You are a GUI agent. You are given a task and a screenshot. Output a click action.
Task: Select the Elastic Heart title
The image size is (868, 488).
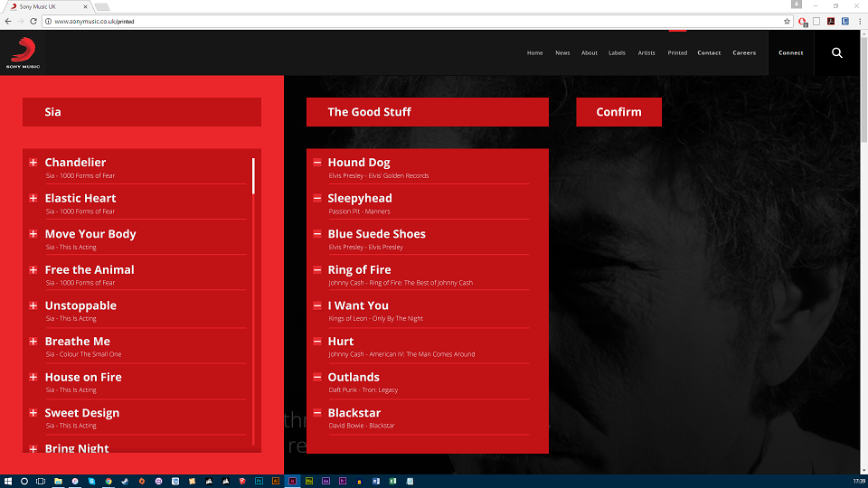(x=80, y=198)
